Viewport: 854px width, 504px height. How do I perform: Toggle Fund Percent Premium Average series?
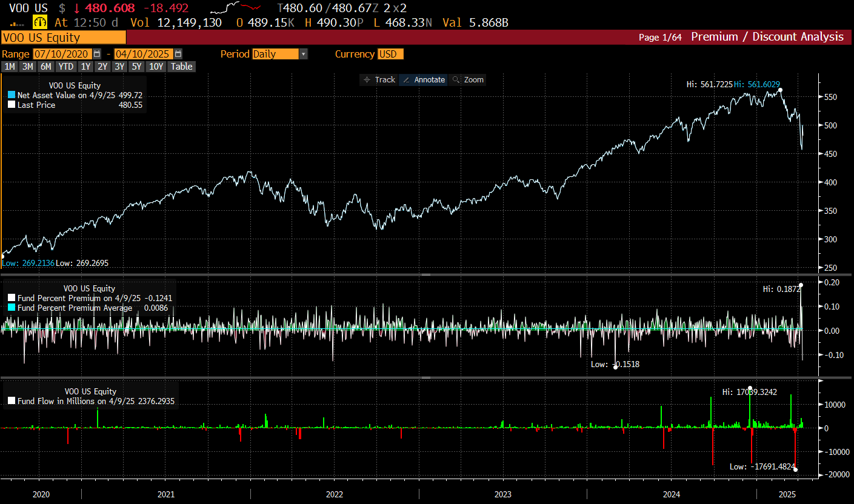tap(12, 308)
